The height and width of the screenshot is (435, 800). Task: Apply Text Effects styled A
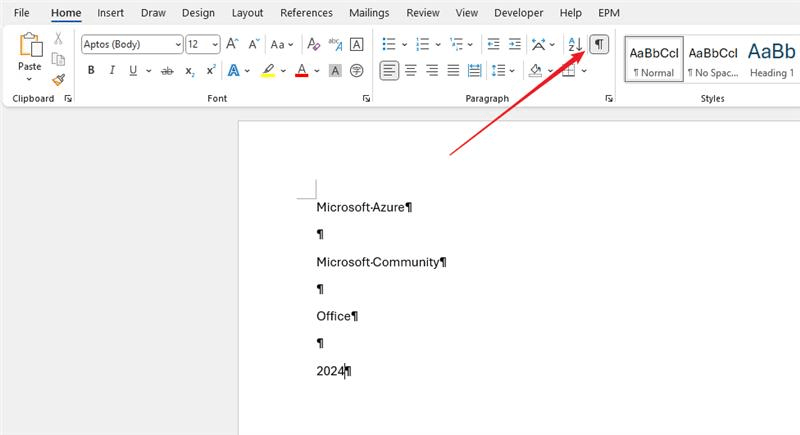tap(233, 70)
